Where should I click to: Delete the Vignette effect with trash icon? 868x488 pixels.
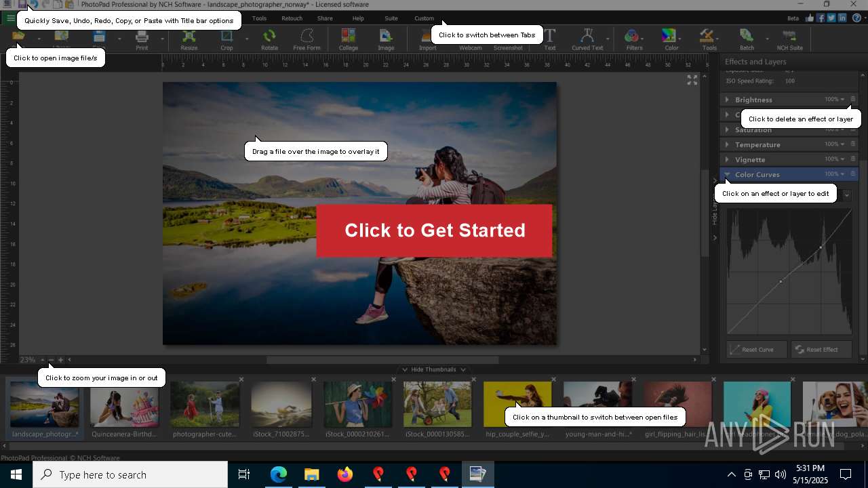[x=853, y=159]
